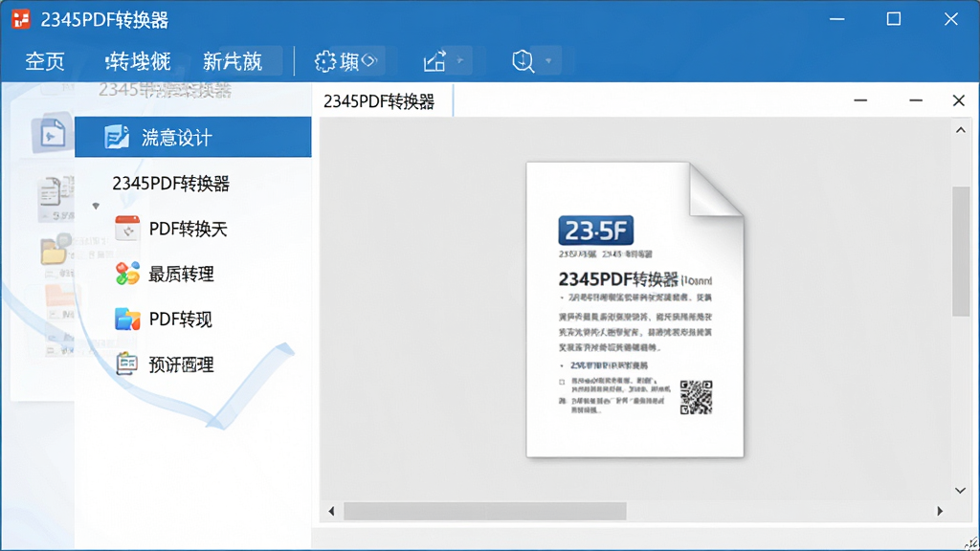980x551 pixels.
Task: Select the highlighted 流意设计 sidebar item
Action: [x=193, y=137]
